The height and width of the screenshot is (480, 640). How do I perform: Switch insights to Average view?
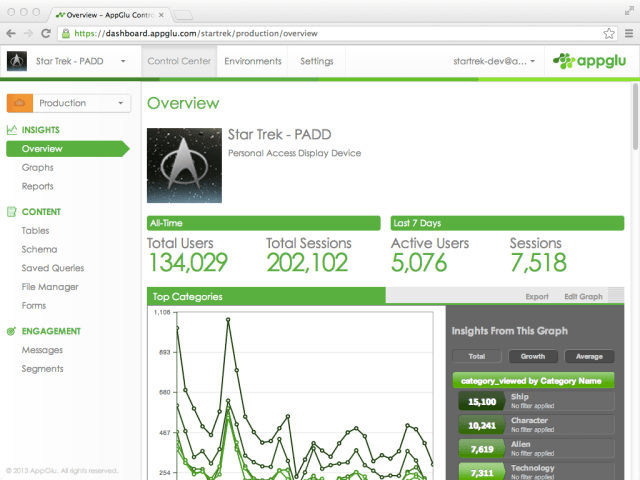point(589,356)
